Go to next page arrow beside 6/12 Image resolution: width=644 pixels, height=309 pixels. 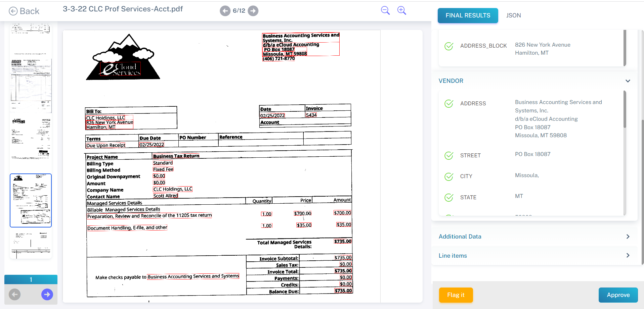pos(253,11)
